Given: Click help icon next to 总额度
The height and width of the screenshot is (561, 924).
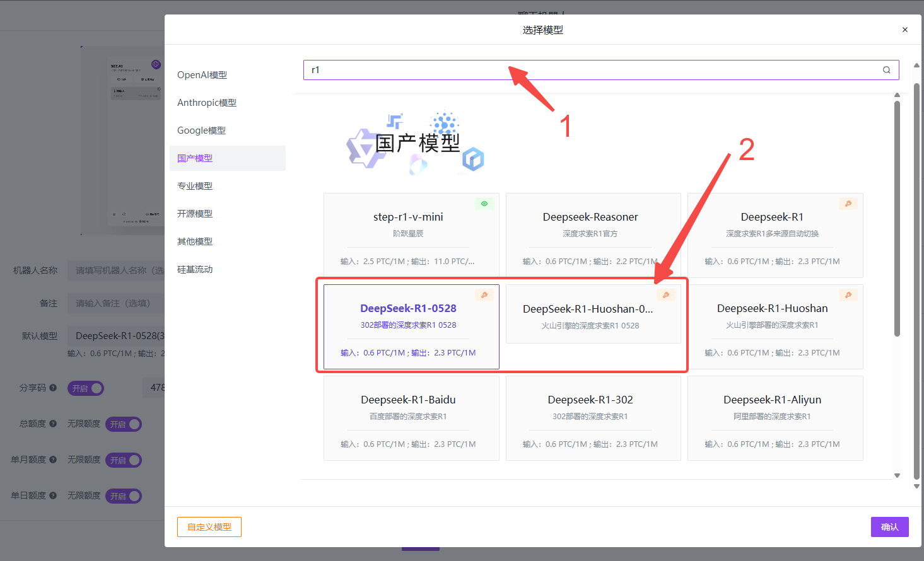Looking at the screenshot, I should click(x=53, y=424).
